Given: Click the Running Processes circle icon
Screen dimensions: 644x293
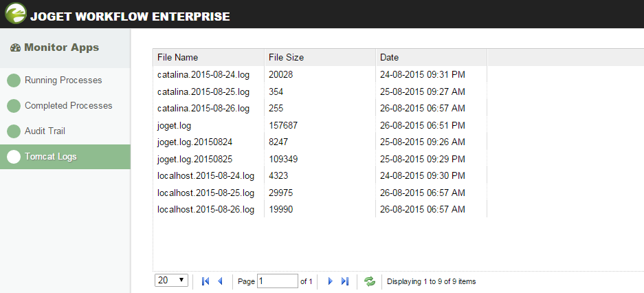Looking at the screenshot, I should click(x=14, y=80).
